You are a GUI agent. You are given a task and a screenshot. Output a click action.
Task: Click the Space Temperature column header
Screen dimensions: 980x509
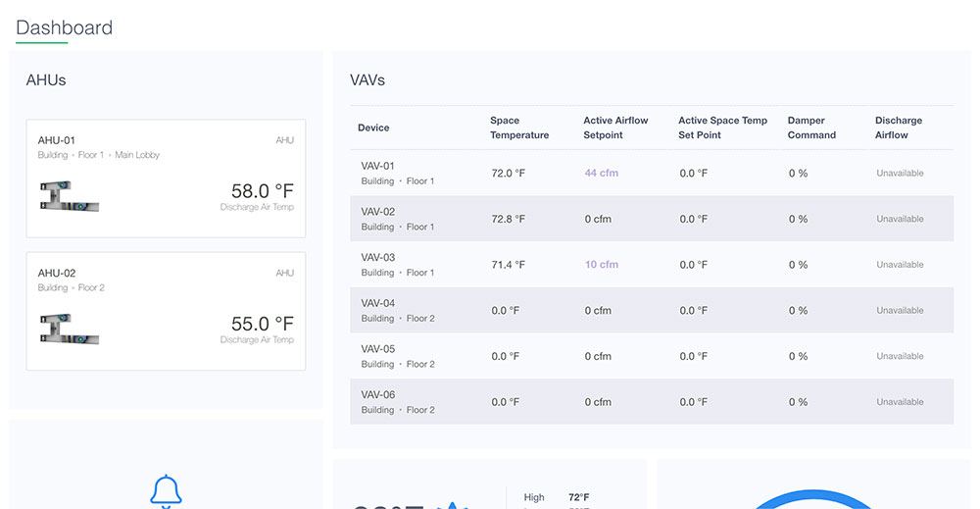coord(518,127)
